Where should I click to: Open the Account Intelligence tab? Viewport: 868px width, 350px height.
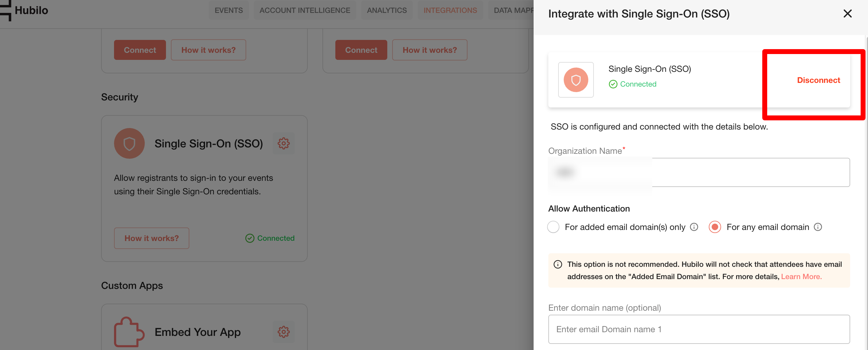(x=305, y=10)
